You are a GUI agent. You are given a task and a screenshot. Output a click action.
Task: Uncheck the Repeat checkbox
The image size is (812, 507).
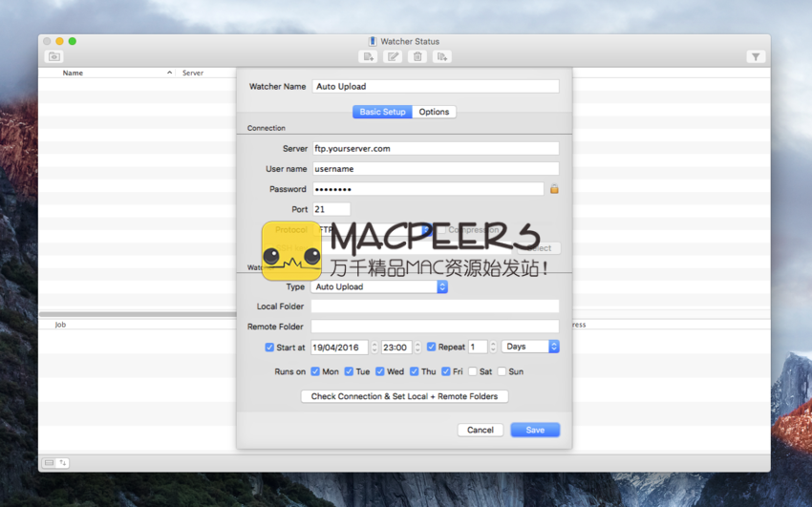tap(432, 348)
